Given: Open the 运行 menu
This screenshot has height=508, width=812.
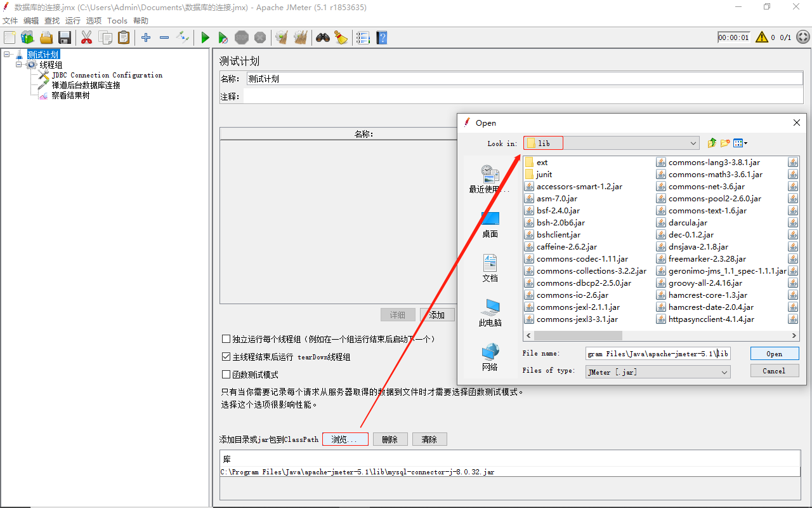Looking at the screenshot, I should tap(73, 20).
